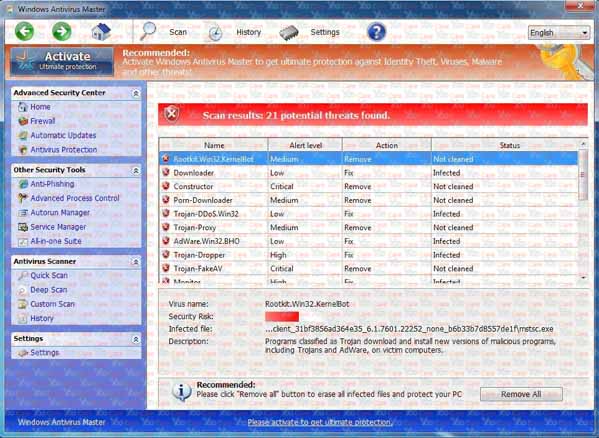Collapse the Advanced Security Center panel
Screen dimensions: 599x438
pyautogui.click(x=135, y=93)
